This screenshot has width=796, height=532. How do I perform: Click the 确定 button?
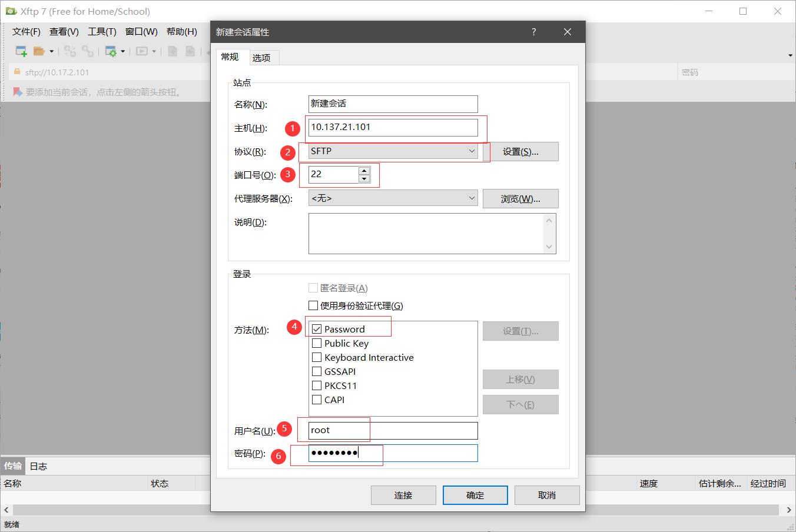[x=475, y=495]
